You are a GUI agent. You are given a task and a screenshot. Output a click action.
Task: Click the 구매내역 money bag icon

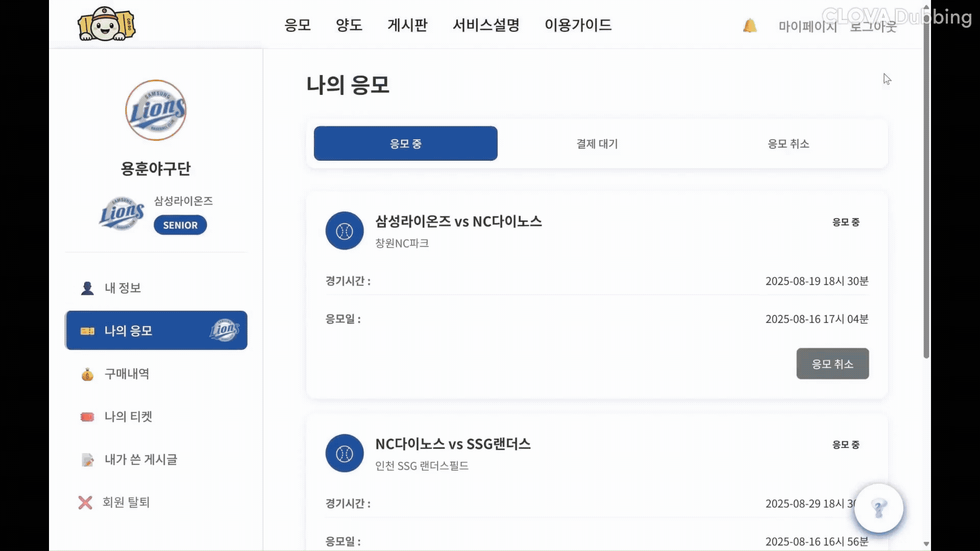[87, 374]
